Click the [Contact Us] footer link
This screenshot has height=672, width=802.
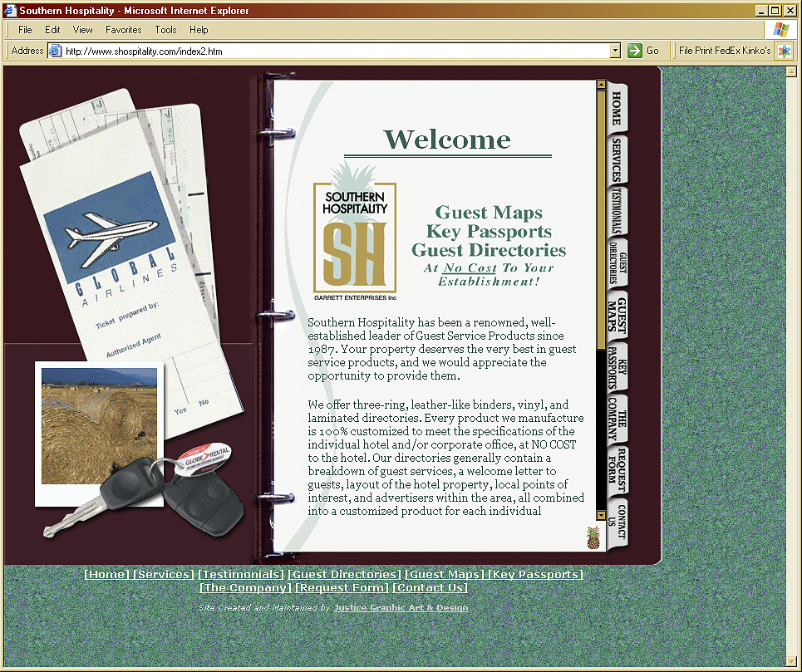431,587
